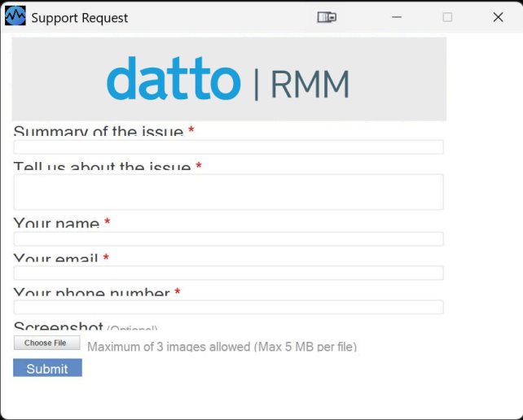Click into the Tell us about the issue box
523x420 pixels.
228,192
